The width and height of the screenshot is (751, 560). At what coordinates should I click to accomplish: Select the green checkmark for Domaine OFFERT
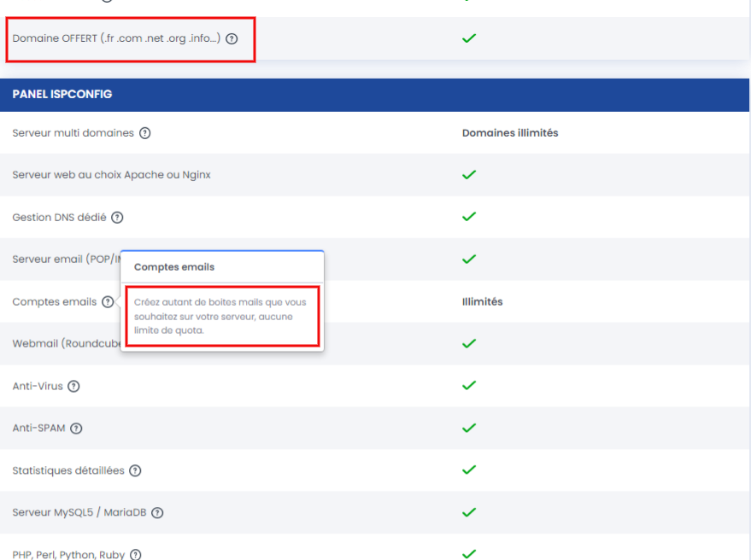pyautogui.click(x=469, y=38)
